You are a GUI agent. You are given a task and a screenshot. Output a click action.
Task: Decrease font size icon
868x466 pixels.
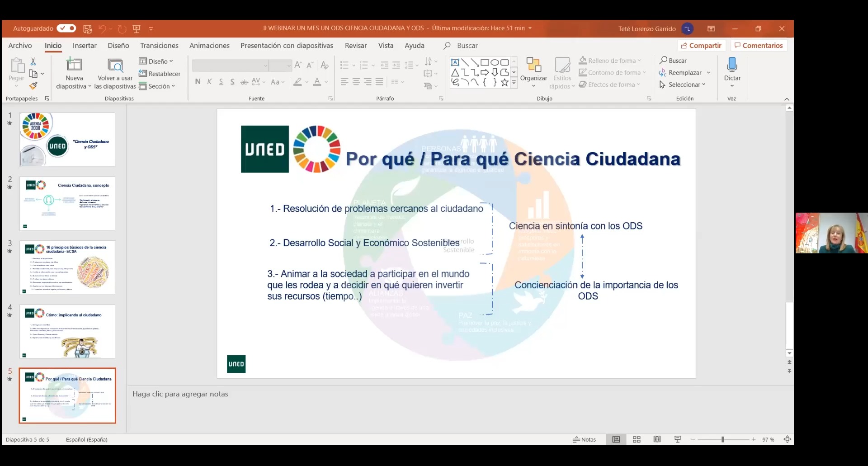click(310, 65)
